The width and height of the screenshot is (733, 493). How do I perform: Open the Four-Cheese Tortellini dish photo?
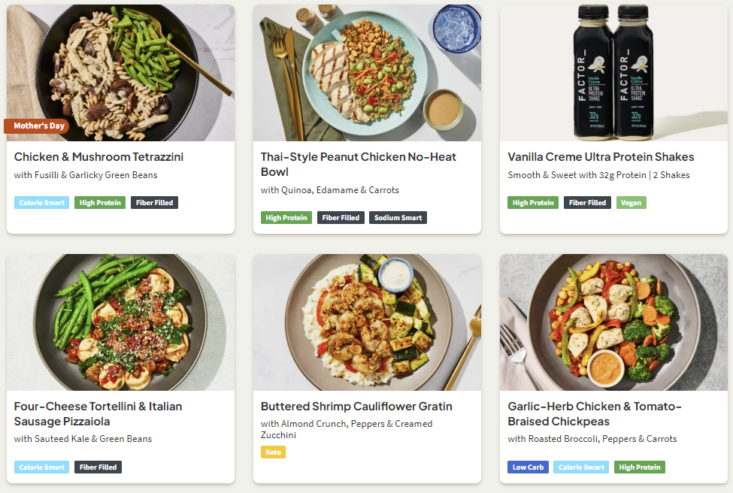(x=120, y=322)
